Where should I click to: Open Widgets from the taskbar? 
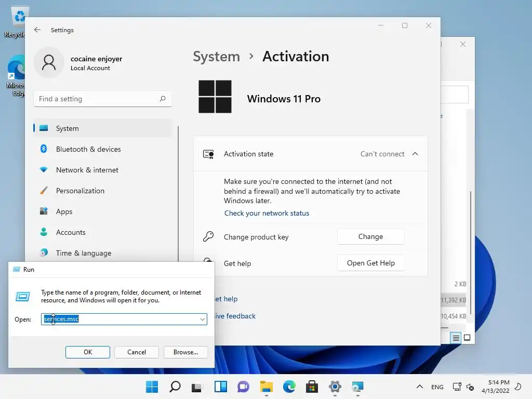pos(220,387)
